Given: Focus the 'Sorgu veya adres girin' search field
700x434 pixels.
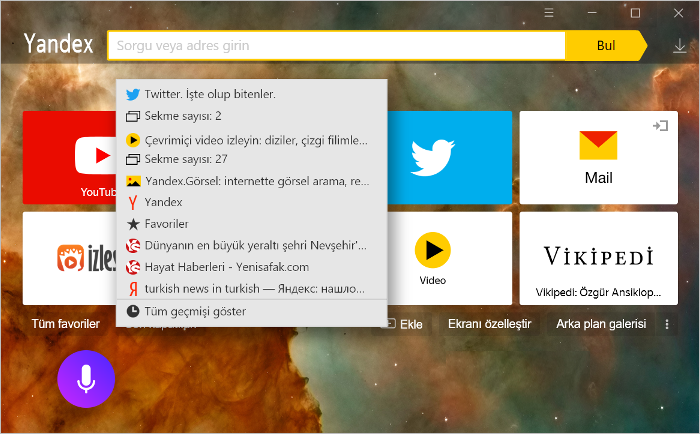Looking at the screenshot, I should (337, 46).
